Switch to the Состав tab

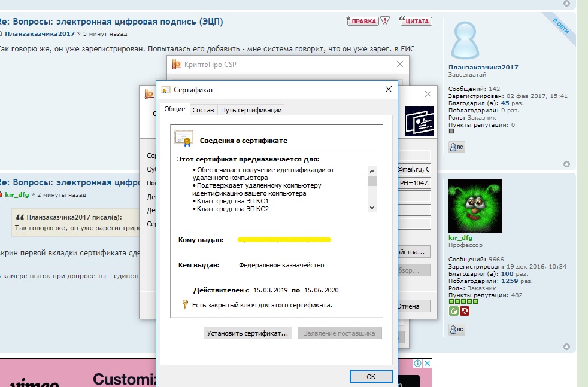(203, 110)
